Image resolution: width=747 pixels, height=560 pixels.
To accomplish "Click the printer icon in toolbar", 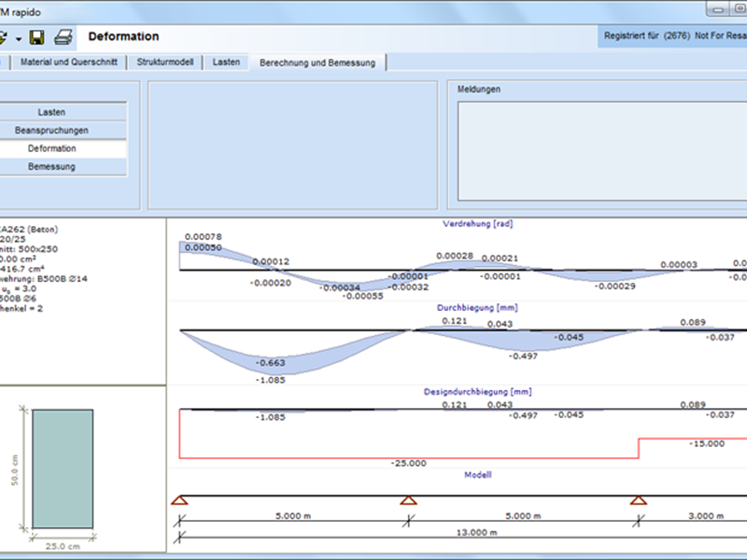I will [63, 37].
